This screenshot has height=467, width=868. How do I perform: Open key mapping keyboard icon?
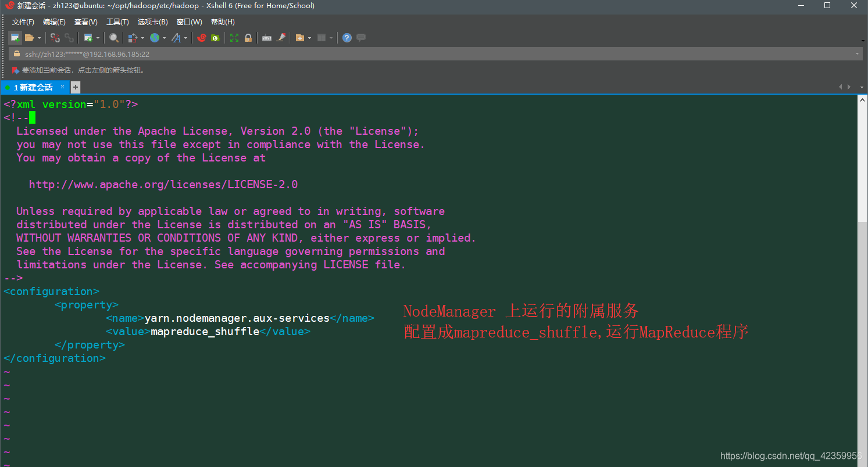(x=267, y=38)
